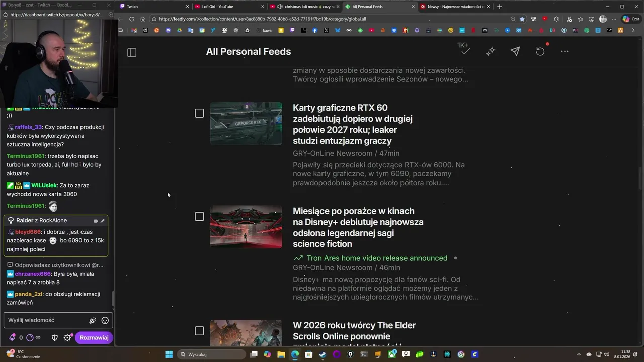This screenshot has height=362, width=644.
Task: Open the three-dot more options menu
Action: (x=565, y=51)
